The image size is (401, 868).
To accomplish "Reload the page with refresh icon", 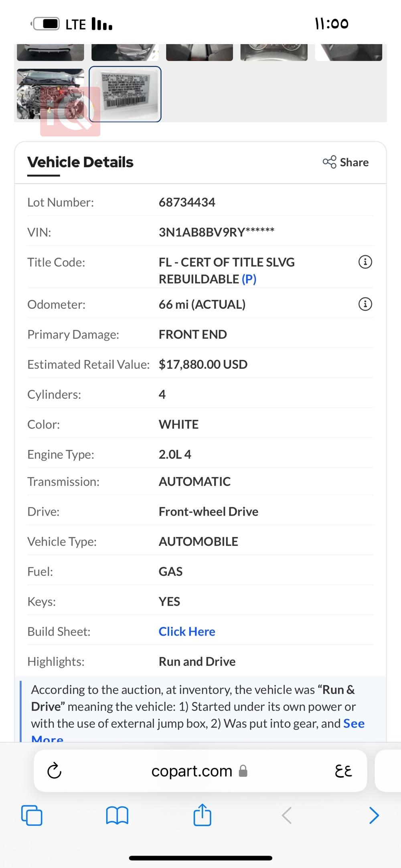I will tap(55, 770).
